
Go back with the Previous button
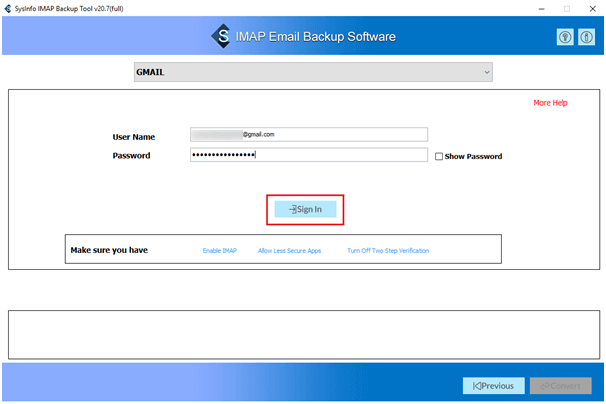coord(494,385)
